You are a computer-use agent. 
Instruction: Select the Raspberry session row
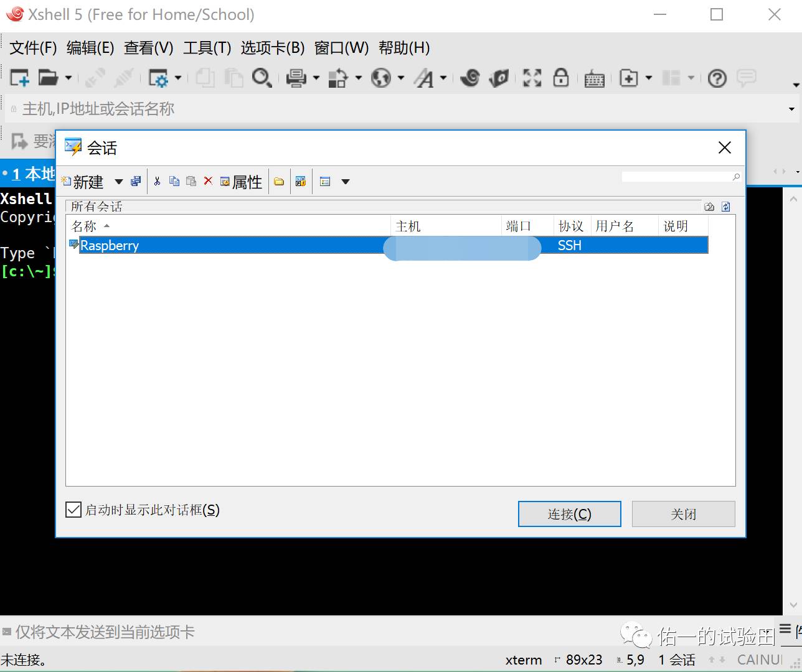coord(387,245)
